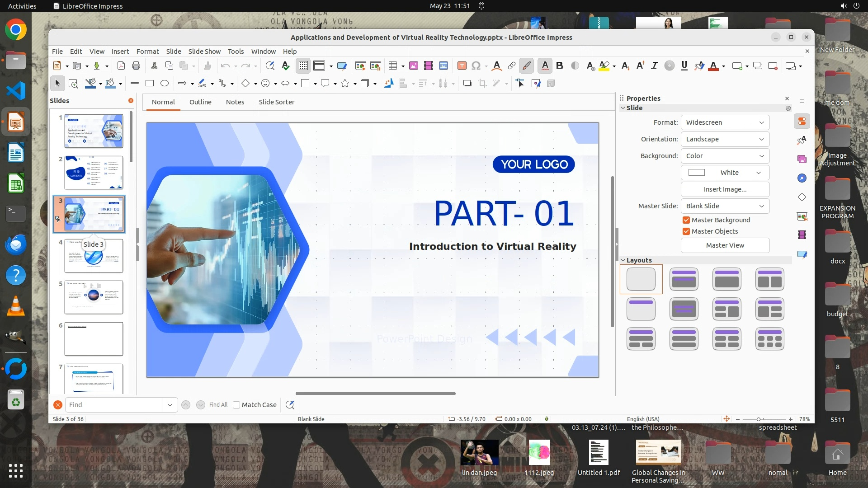
Task: Open the Format dropdown showing Widescreen
Action: tap(725, 122)
